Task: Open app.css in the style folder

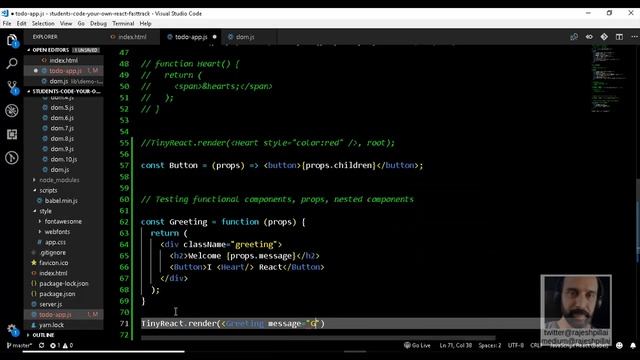Action: (64, 242)
